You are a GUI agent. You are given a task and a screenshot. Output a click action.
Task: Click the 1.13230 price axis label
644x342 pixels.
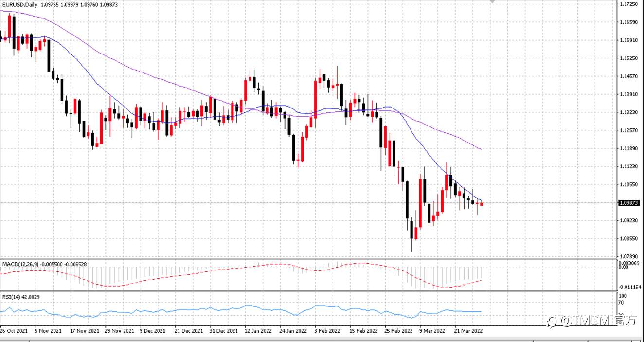629,112
